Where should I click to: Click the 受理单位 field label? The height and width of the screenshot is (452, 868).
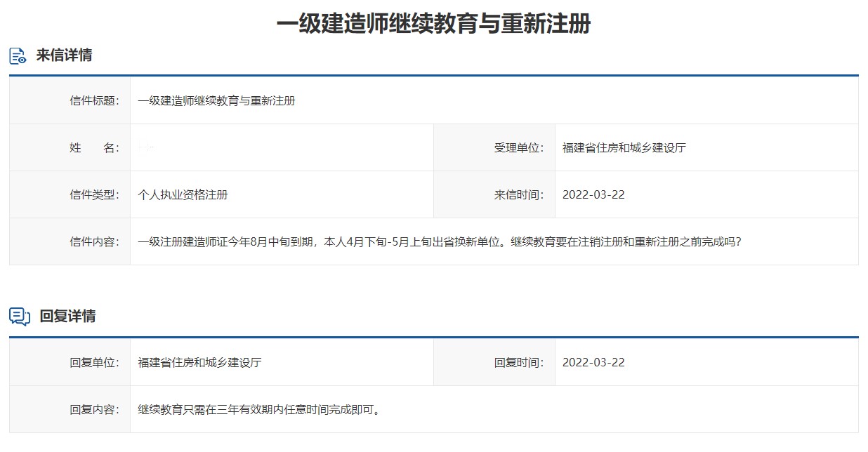(519, 147)
